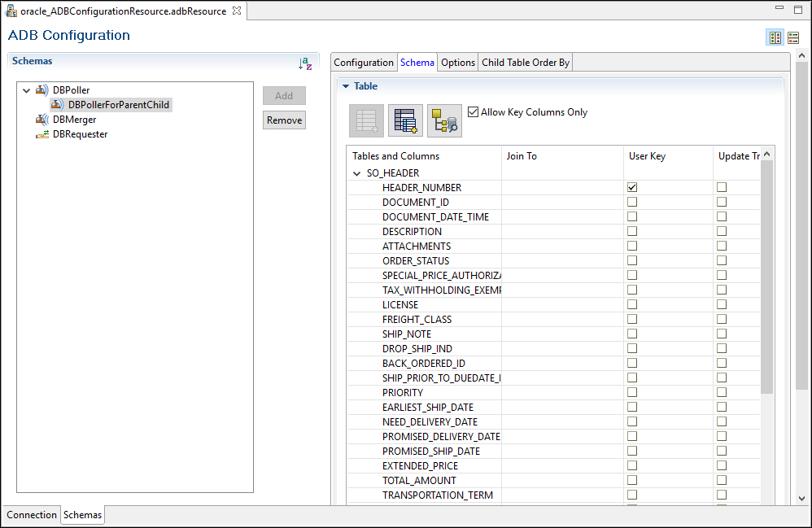Switch to the list layout view icon

(x=793, y=37)
